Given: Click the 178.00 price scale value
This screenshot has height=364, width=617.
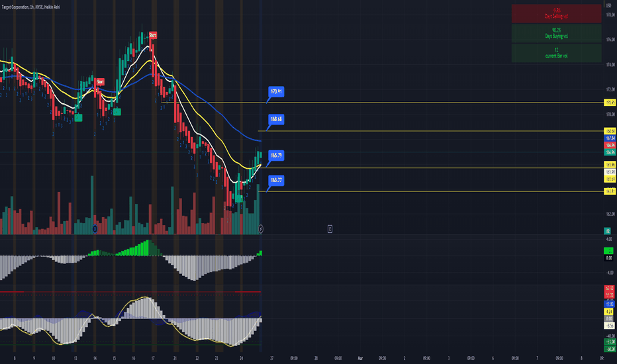Looking at the screenshot, I should pos(610,15).
